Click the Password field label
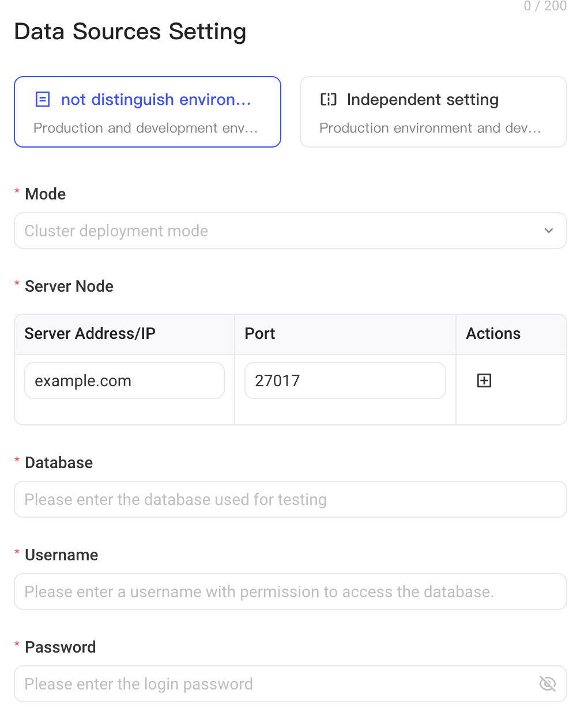The width and height of the screenshot is (588, 716). pos(61,647)
